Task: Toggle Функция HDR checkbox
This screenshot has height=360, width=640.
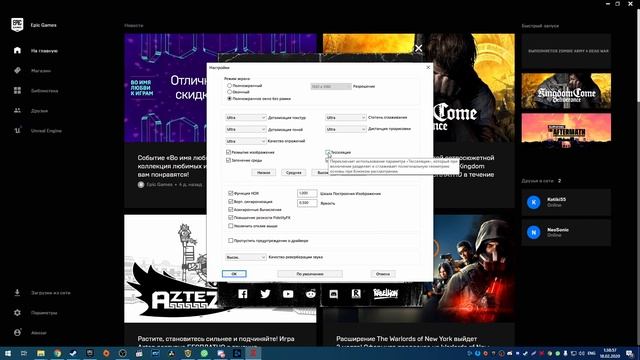Action: pos(231,193)
